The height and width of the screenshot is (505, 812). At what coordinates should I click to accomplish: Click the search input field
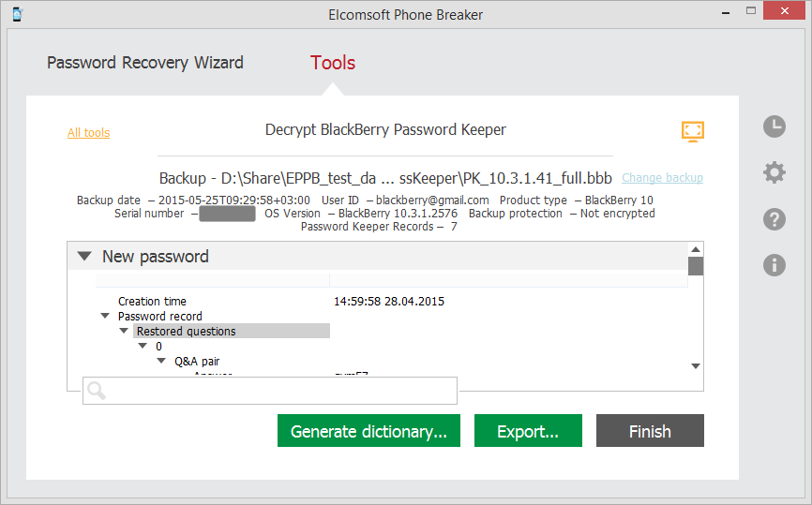281,391
